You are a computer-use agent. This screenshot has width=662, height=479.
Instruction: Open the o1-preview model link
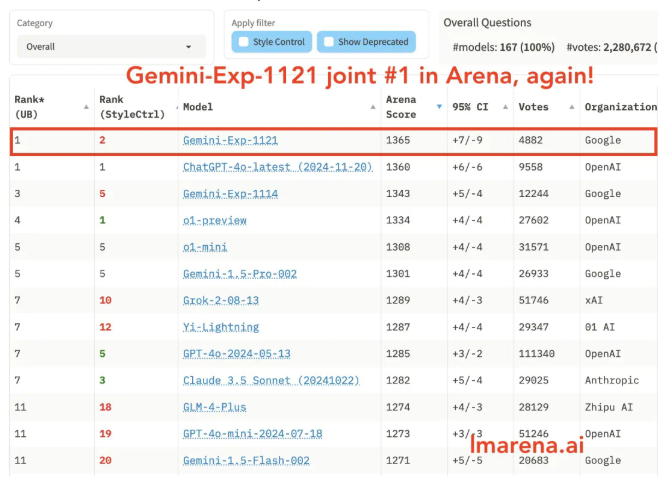(214, 220)
